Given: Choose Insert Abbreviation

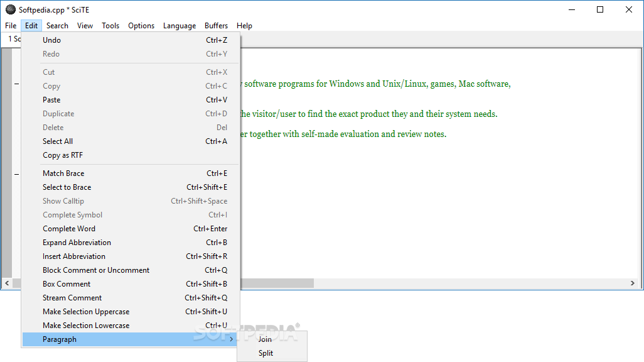Looking at the screenshot, I should click(131, 256).
